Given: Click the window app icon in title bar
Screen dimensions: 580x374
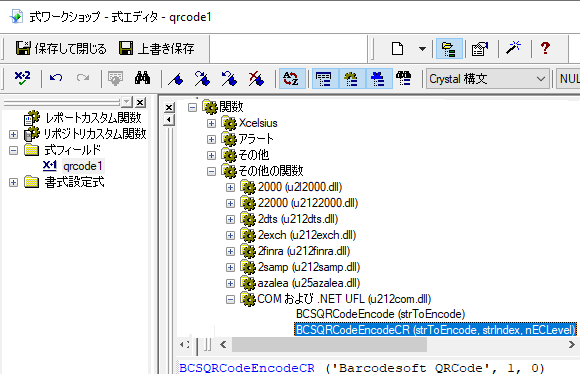Looking at the screenshot, I should (17, 17).
